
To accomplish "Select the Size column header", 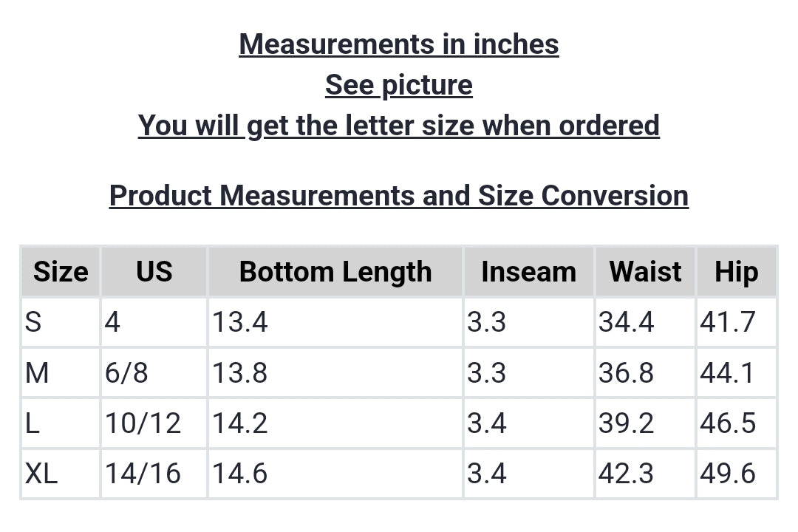I will tap(61, 272).
